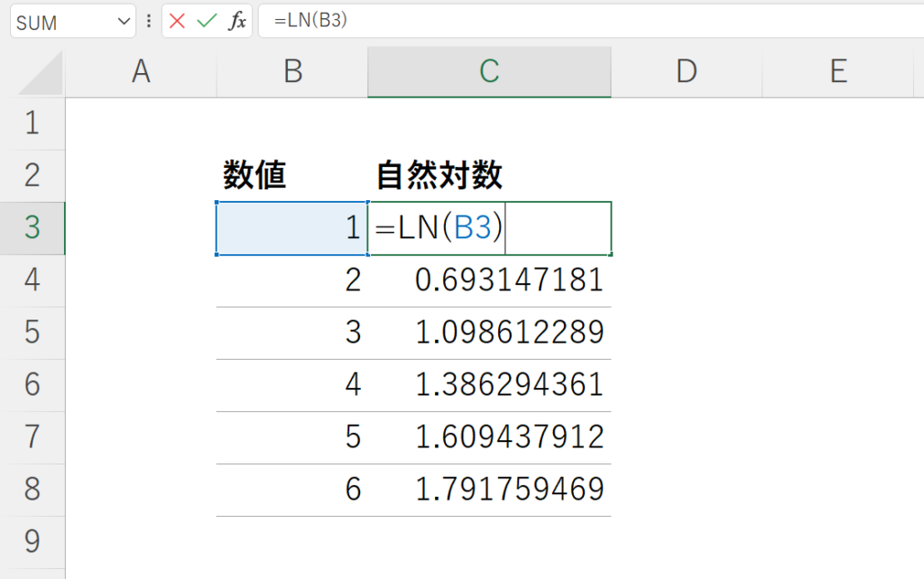Select cell B3 with value 1

[x=292, y=228]
